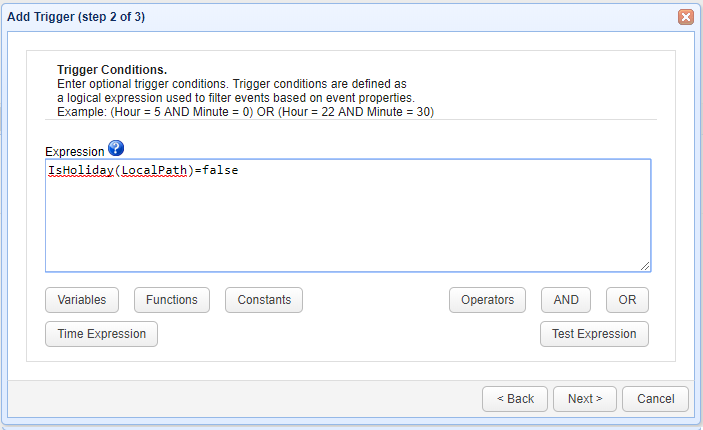Cancel the trigger wizard
The height and width of the screenshot is (430, 703).
[655, 398]
